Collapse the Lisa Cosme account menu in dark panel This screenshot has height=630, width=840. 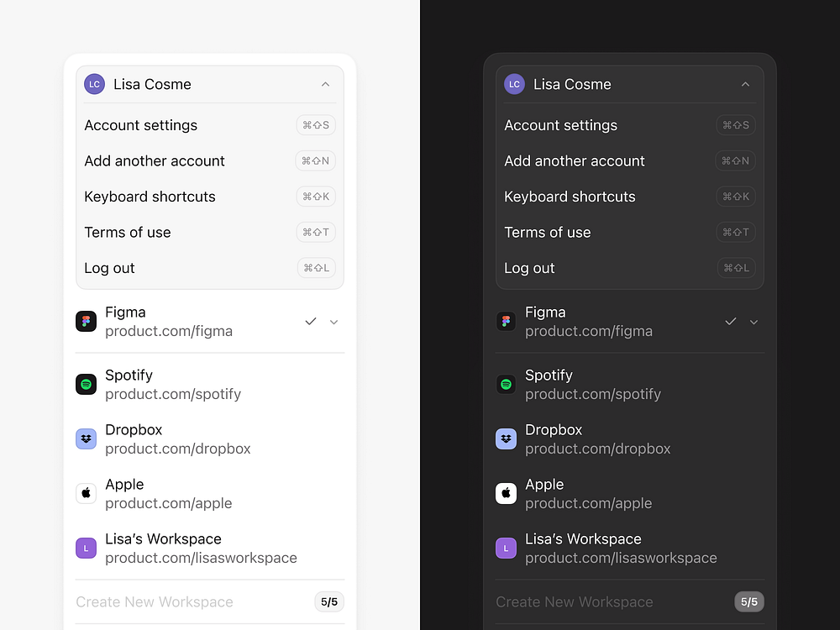[745, 84]
